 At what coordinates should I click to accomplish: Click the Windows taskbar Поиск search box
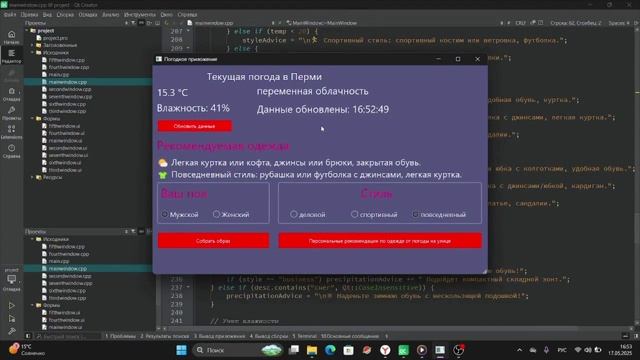[238, 350]
